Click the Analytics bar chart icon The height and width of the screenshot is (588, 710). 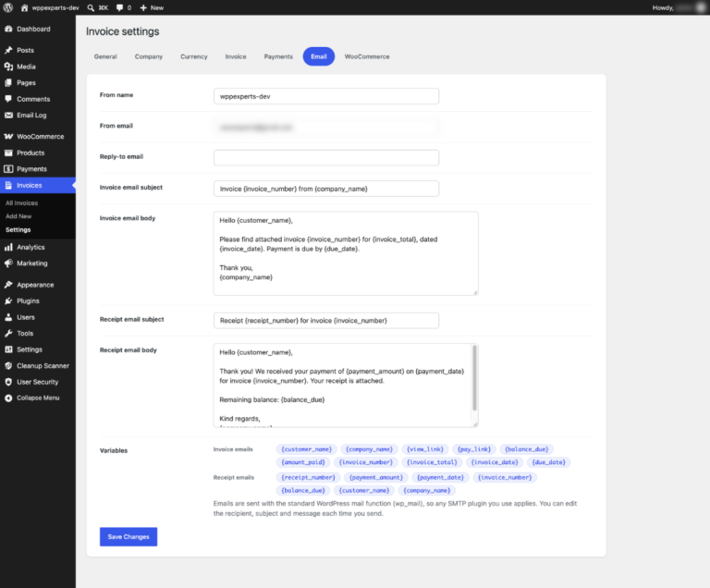(x=8, y=247)
